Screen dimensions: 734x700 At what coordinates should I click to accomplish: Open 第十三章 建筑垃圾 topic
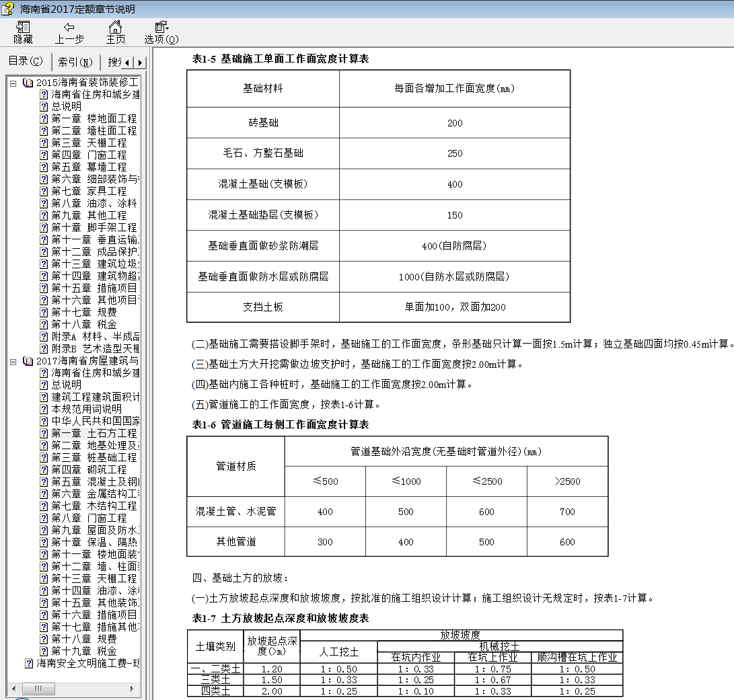click(95, 264)
